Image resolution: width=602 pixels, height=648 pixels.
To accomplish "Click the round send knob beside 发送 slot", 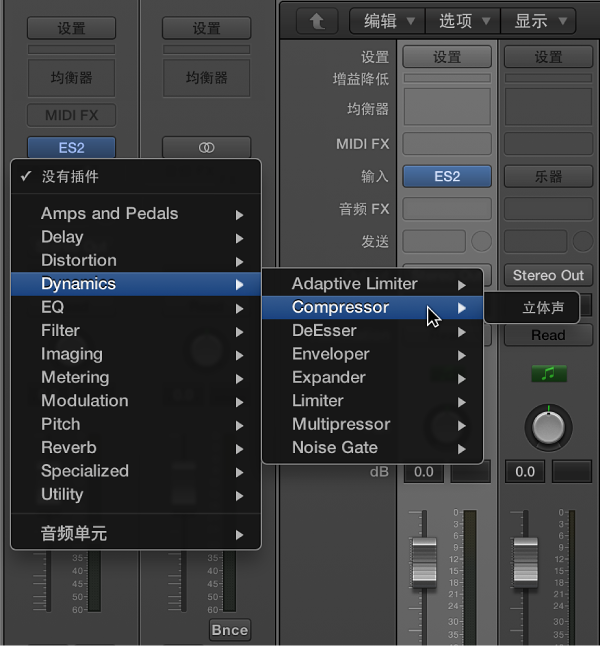I will [481, 241].
